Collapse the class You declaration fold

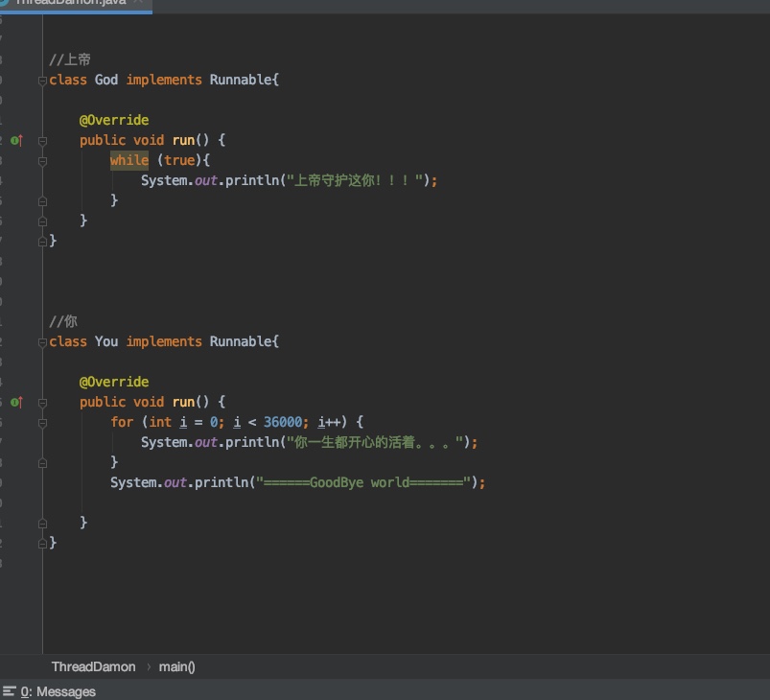[42, 342]
